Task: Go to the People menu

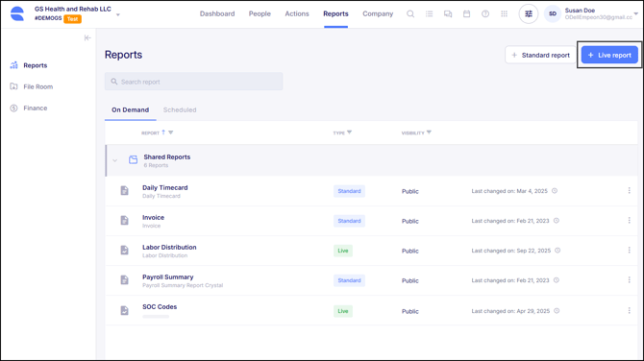Action: (x=260, y=13)
